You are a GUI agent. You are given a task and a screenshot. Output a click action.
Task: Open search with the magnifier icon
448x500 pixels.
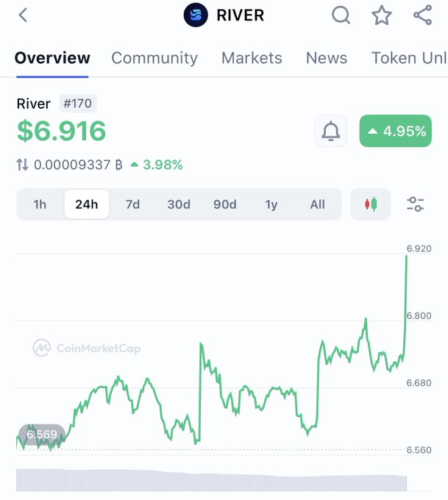[341, 15]
